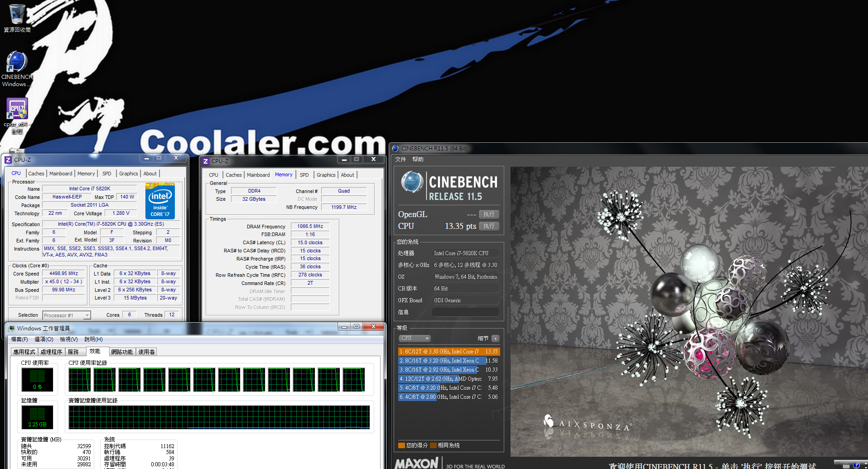868x469 pixels.
Task: Click the keyboard icon in the system tray
Action: click(x=846, y=466)
